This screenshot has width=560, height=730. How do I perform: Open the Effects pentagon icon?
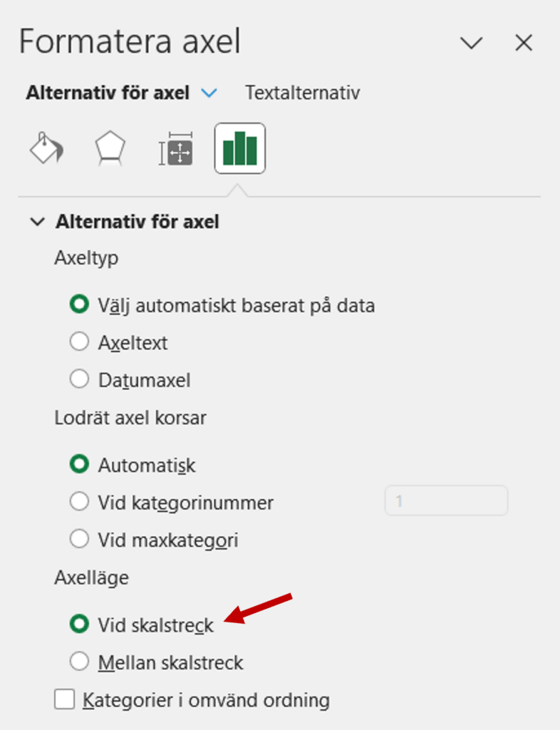coord(110,148)
